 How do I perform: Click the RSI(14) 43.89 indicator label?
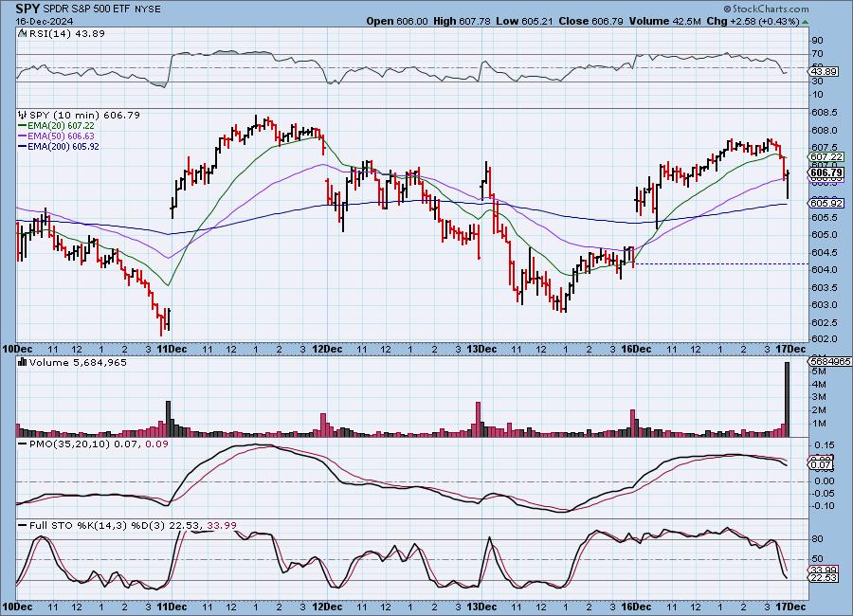click(x=67, y=34)
